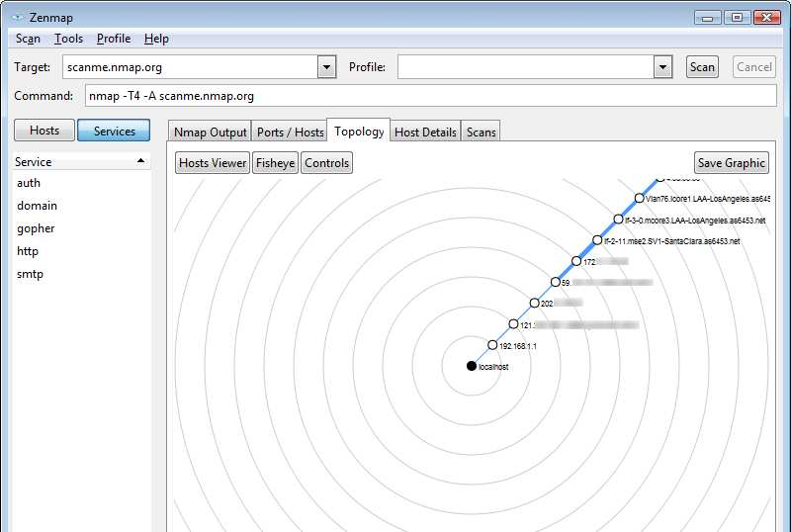
Task: Click the Vlan76.icore1.LAA-LosAngeles label
Action: [x=708, y=200]
